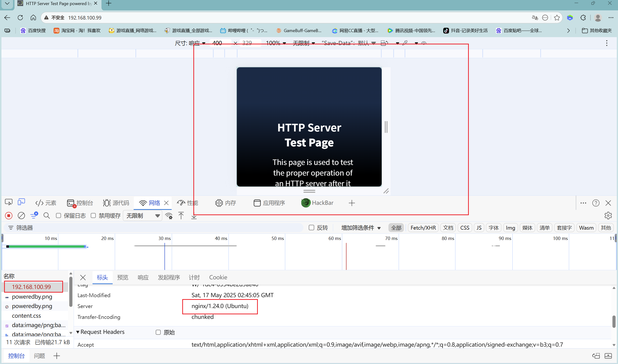618x364 pixels.
Task: Expand the 增加筛选条件 dropdown
Action: coord(361,228)
